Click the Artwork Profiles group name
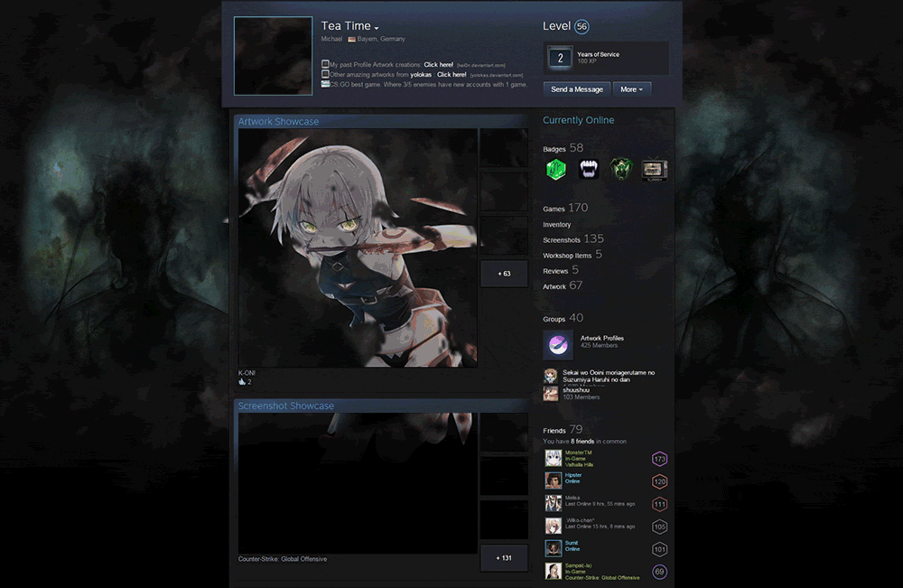Screen dimensions: 903x588 (x=601, y=338)
